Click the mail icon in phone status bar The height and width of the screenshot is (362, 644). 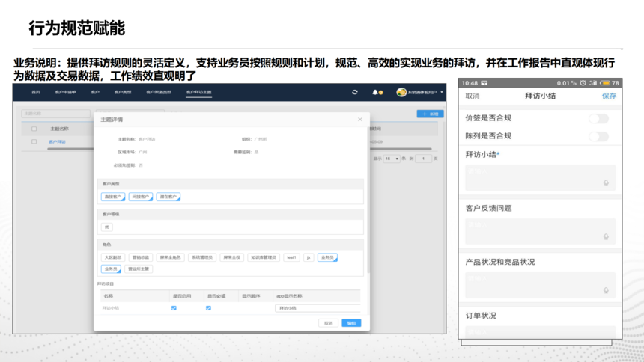(484, 83)
